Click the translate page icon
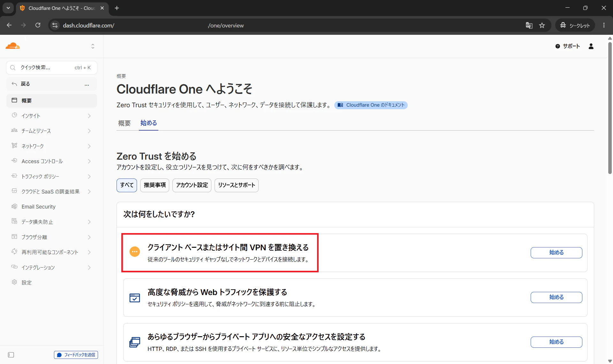Image resolution: width=613 pixels, height=364 pixels. point(529,25)
